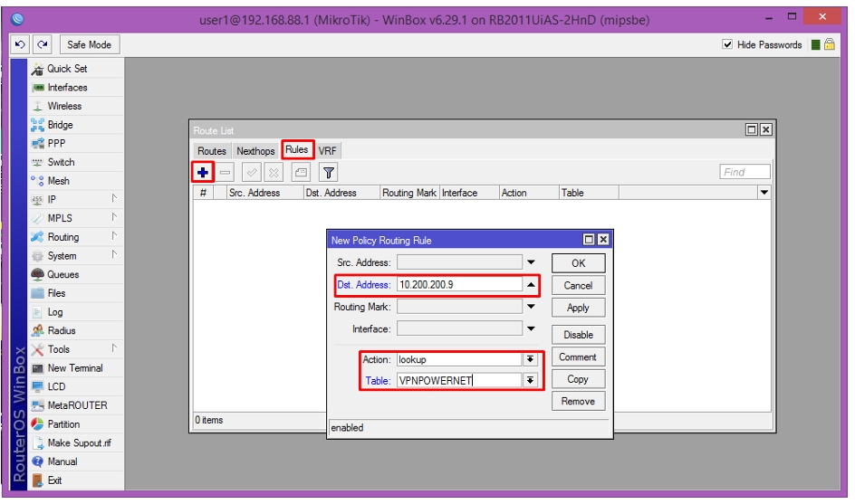Click Make Supout.rif
Viewport: 855px width, 504px height.
pos(79,442)
